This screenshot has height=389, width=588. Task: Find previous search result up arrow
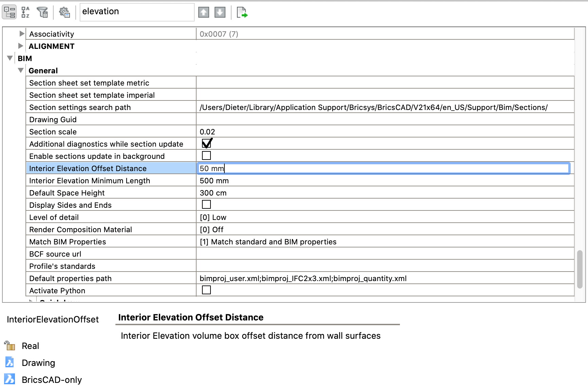point(203,13)
